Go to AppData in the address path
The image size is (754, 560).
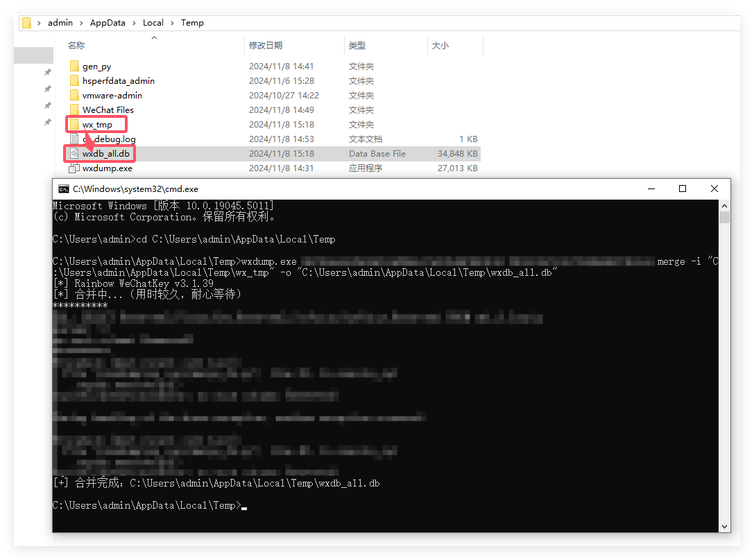(108, 23)
